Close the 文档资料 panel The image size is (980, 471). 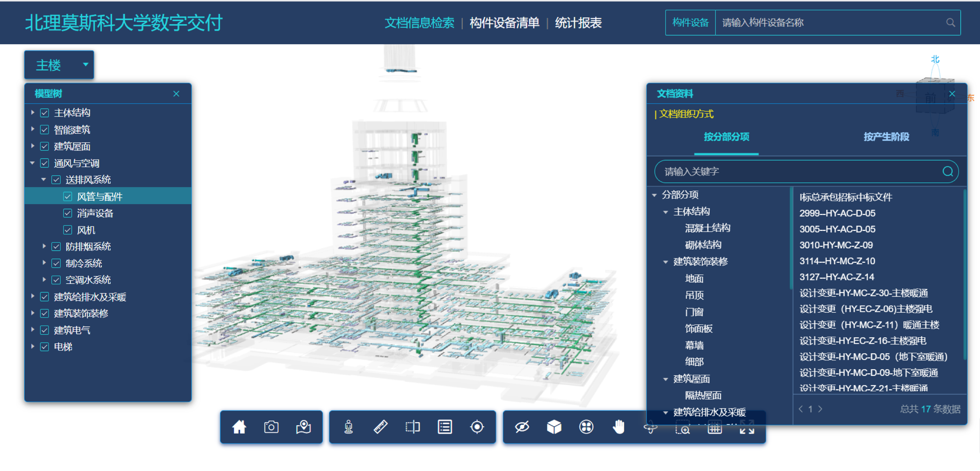click(x=952, y=94)
